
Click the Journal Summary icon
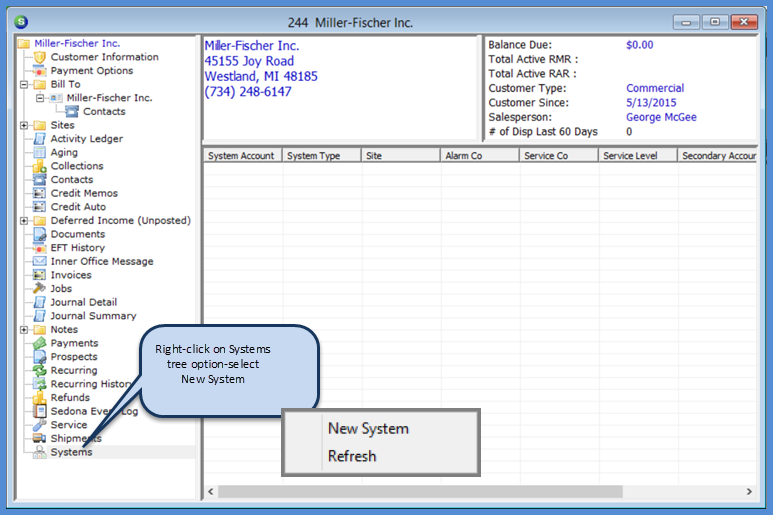coord(39,316)
